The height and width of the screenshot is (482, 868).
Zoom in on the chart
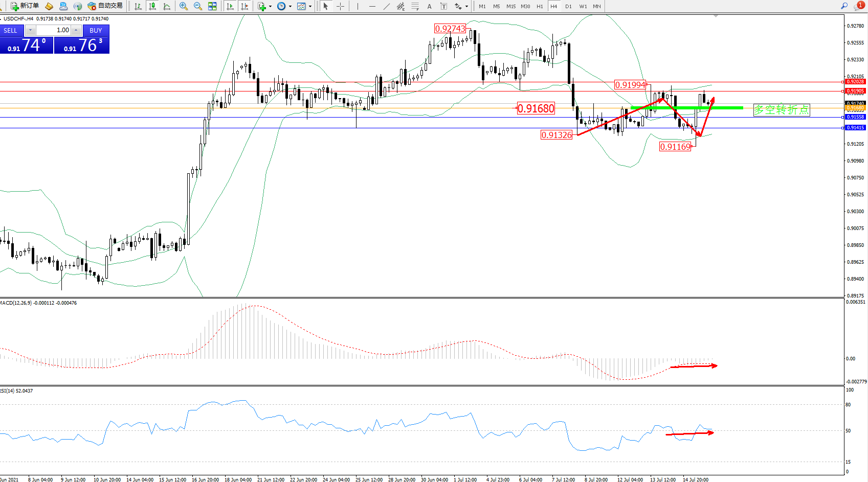[184, 6]
